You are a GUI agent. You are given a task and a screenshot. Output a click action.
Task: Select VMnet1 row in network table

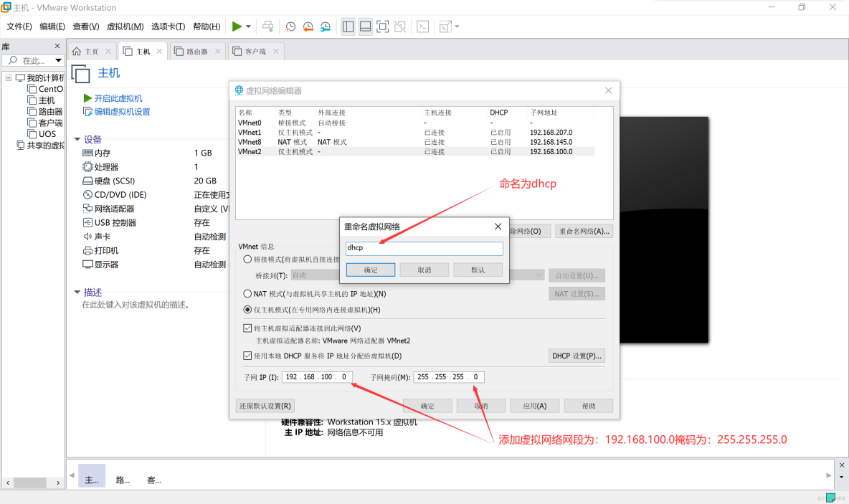(x=415, y=132)
